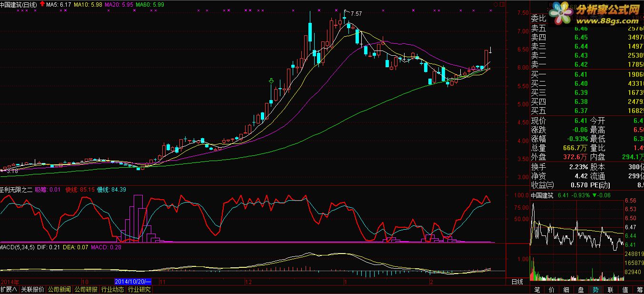Open the 细 detail tab
Screen dimensions: 644x295
(566, 290)
